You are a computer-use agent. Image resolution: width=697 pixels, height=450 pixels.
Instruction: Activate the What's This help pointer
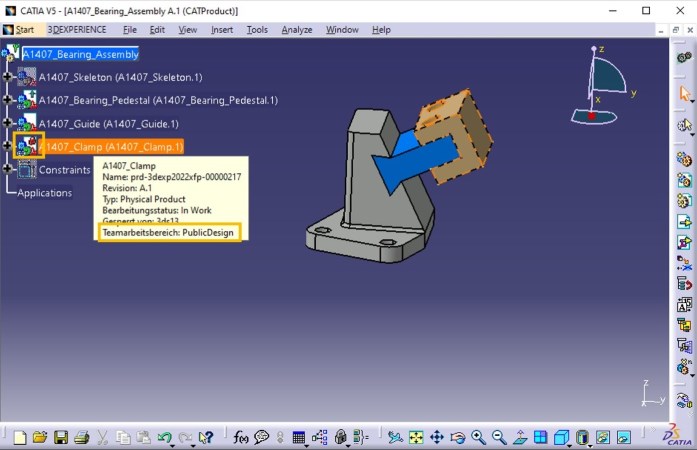(206, 438)
